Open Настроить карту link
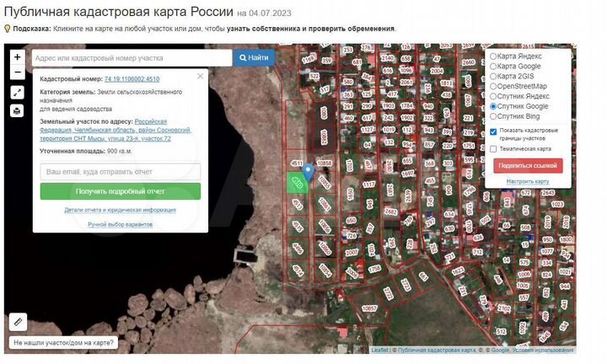 coord(528,181)
